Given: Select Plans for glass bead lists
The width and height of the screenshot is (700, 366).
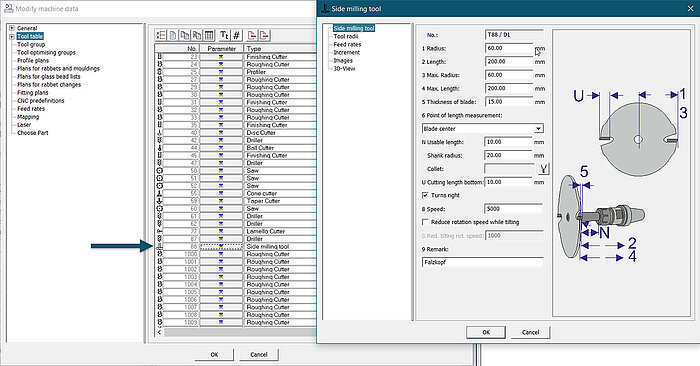Looking at the screenshot, I should coord(49,76).
